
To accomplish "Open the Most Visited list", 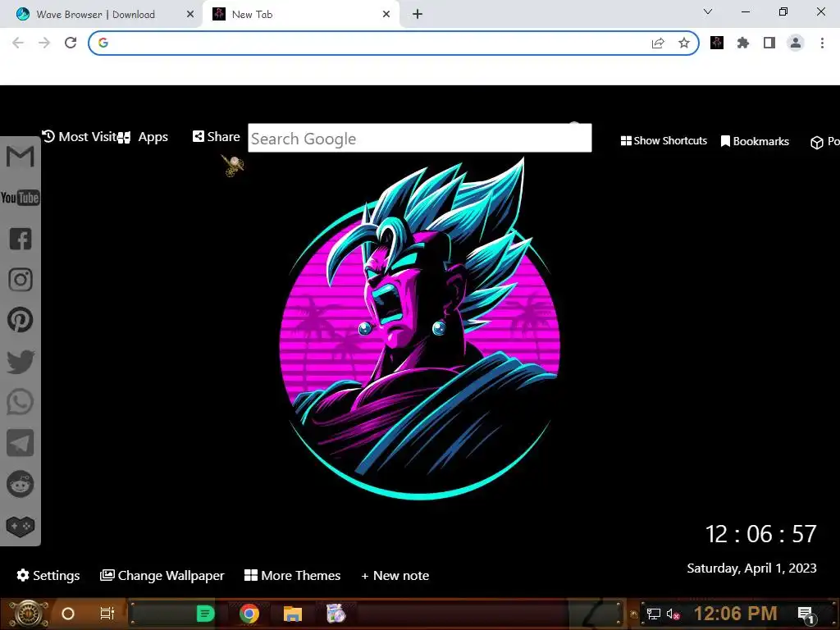I will [79, 137].
